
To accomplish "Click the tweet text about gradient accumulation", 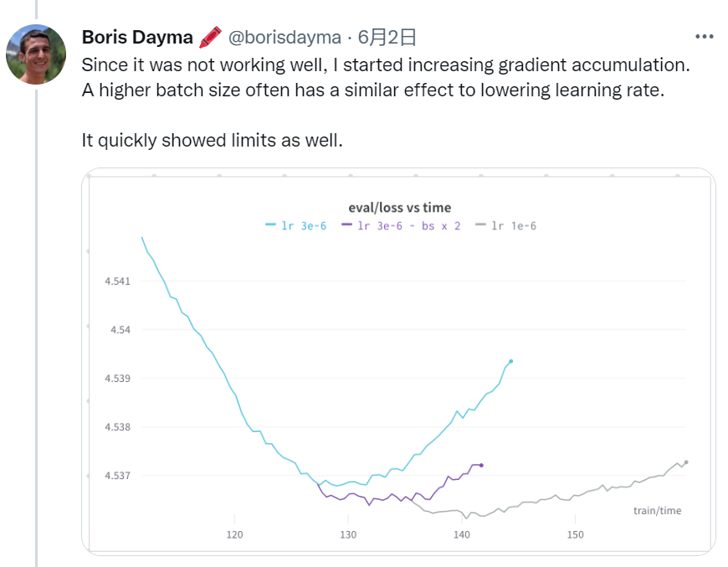I will (x=387, y=64).
